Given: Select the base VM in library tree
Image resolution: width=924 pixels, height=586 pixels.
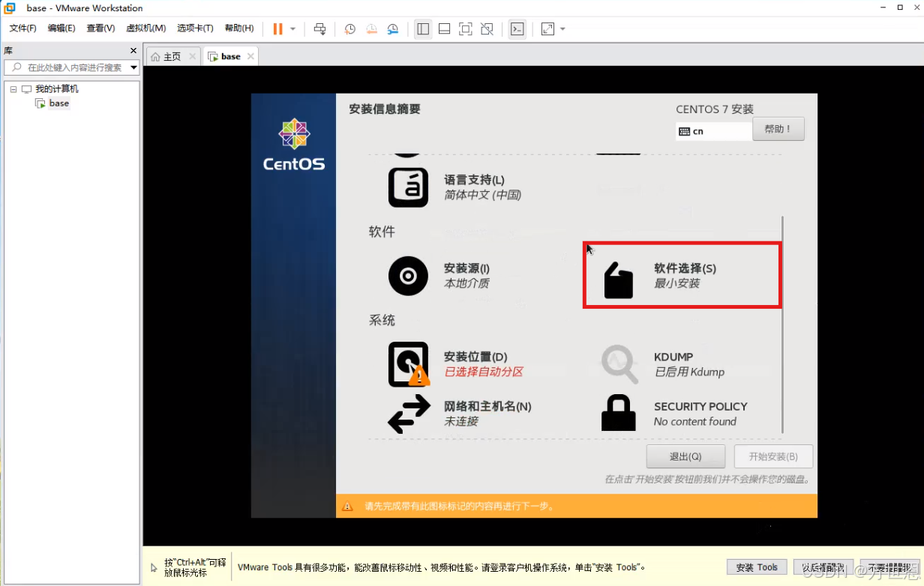Looking at the screenshot, I should pyautogui.click(x=59, y=103).
